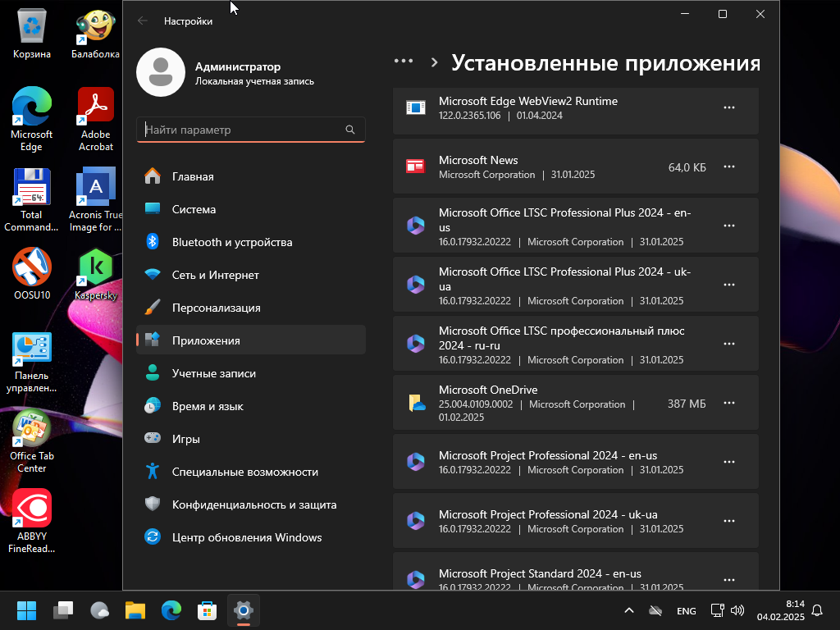Open Total Commander desktop shortcut
This screenshot has height=630, width=840.
[32, 199]
